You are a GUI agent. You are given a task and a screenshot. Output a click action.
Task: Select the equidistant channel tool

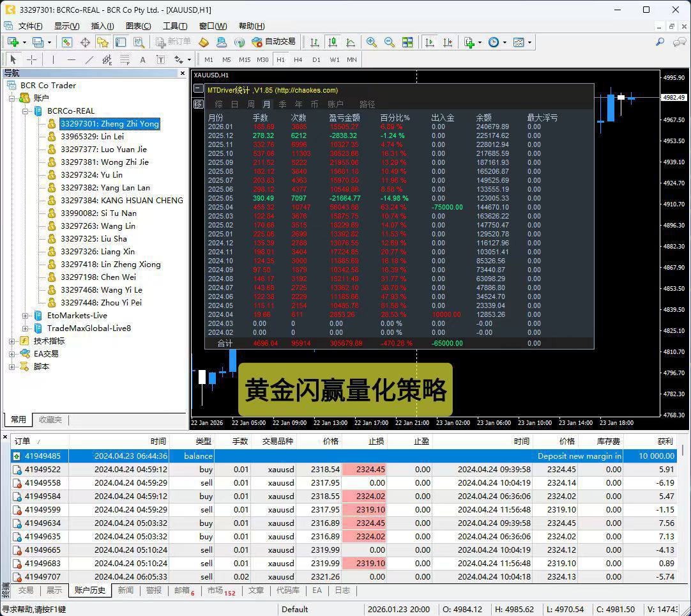tap(107, 59)
